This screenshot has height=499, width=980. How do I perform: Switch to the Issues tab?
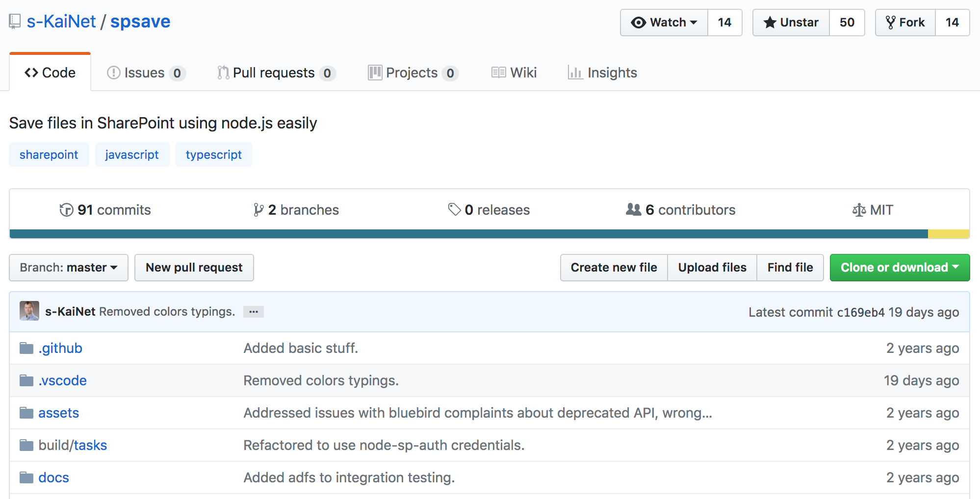pos(146,73)
